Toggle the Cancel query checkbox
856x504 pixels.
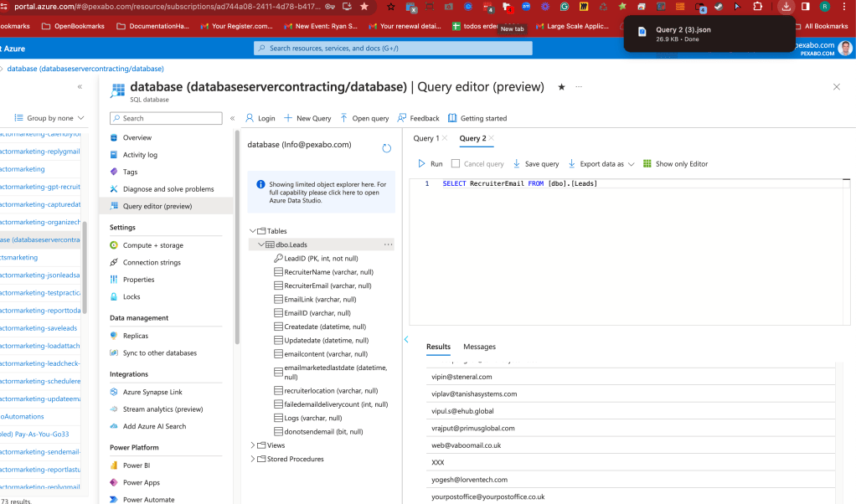click(x=456, y=163)
